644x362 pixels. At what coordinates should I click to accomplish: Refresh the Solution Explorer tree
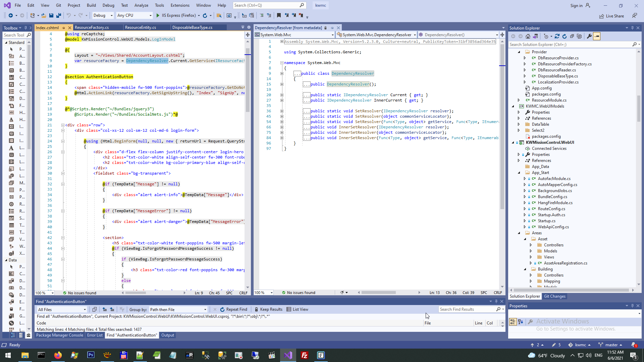tap(565, 36)
